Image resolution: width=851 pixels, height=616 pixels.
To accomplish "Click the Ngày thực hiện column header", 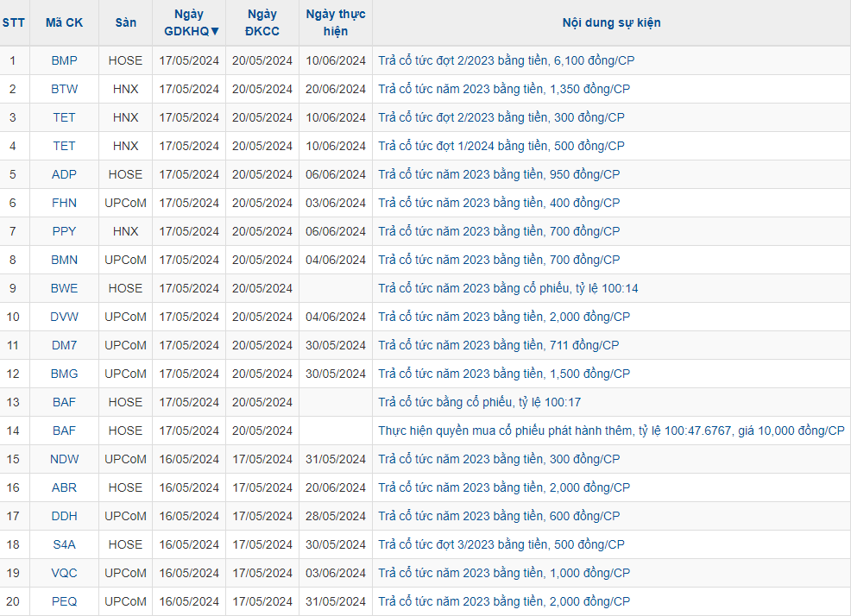I will (336, 22).
